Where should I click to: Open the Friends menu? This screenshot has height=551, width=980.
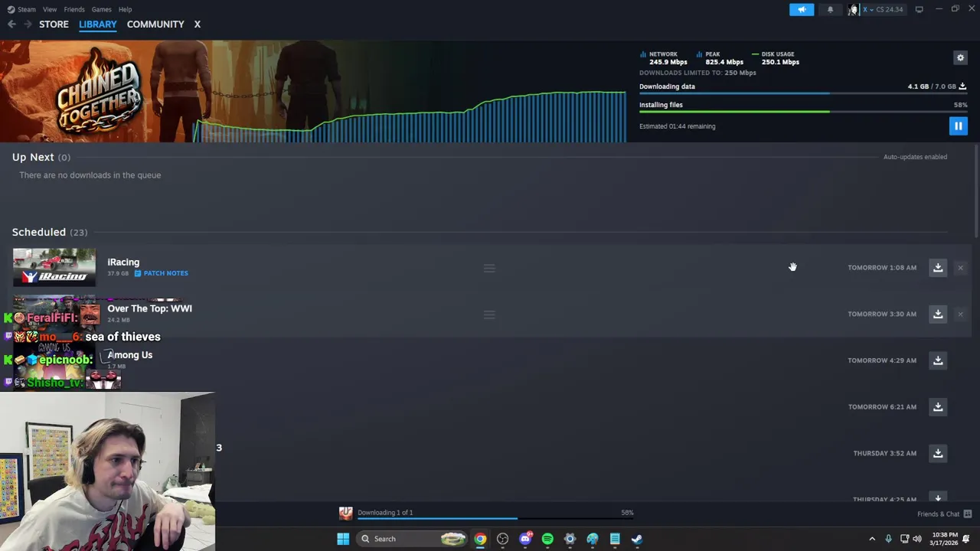(x=74, y=9)
